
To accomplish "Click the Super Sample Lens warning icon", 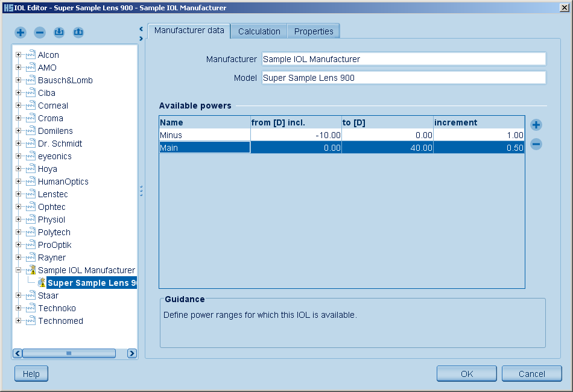I will point(41,283).
